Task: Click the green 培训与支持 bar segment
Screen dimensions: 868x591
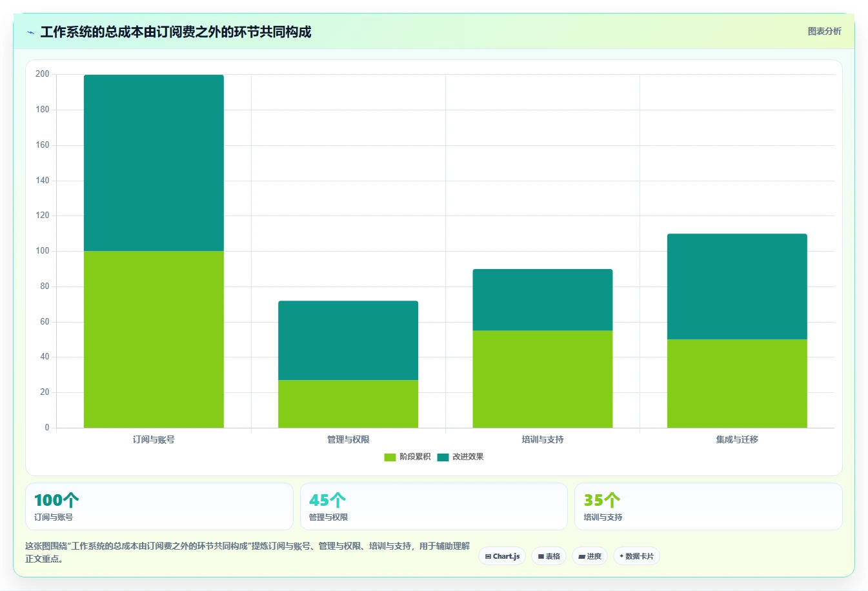Action: pyautogui.click(x=542, y=379)
